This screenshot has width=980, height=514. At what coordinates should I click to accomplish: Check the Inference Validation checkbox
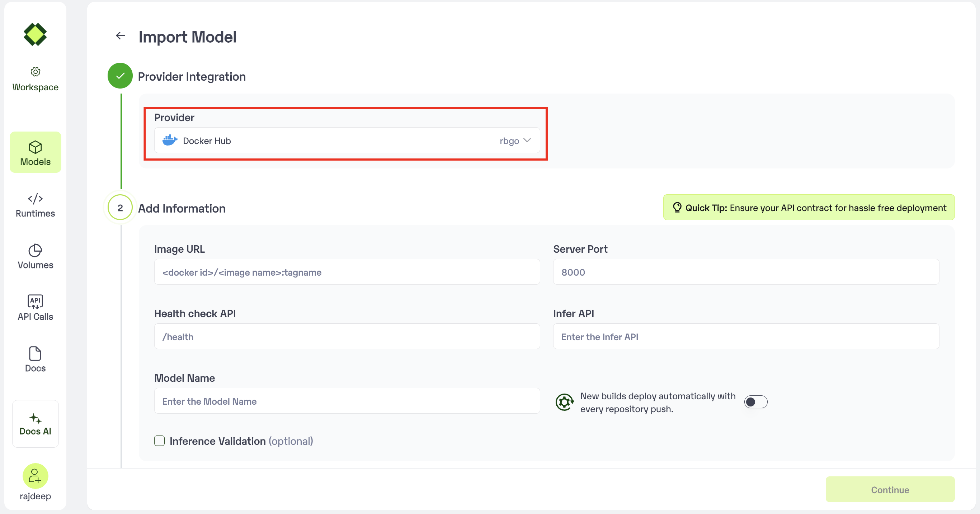coord(159,441)
